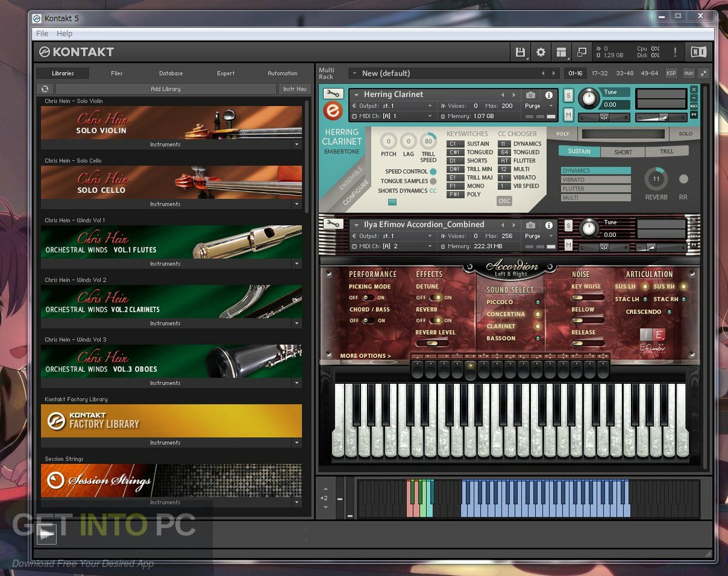This screenshot has height=576, width=728.
Task: Open Herring Clarinet MIDI channel dropdown
Action: coord(430,116)
